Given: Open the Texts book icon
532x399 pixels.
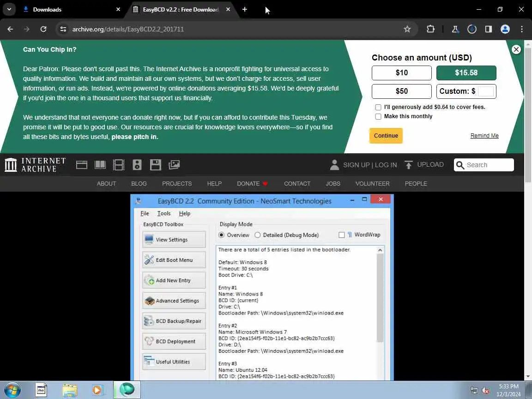Looking at the screenshot, I should click(x=100, y=165).
